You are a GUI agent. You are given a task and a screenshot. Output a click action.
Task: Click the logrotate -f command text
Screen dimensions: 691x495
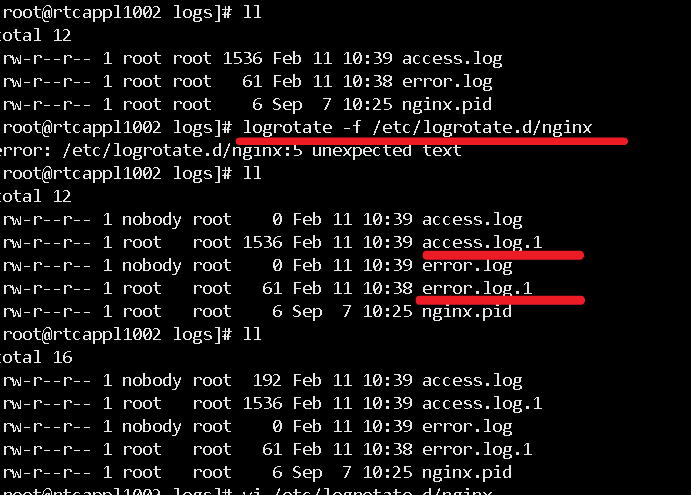[x=417, y=128]
